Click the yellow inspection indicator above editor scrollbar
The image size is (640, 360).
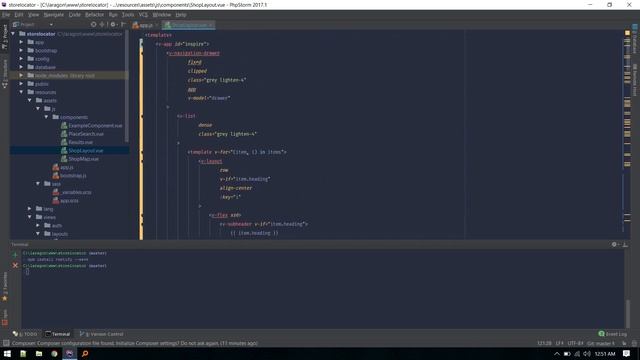[x=627, y=33]
